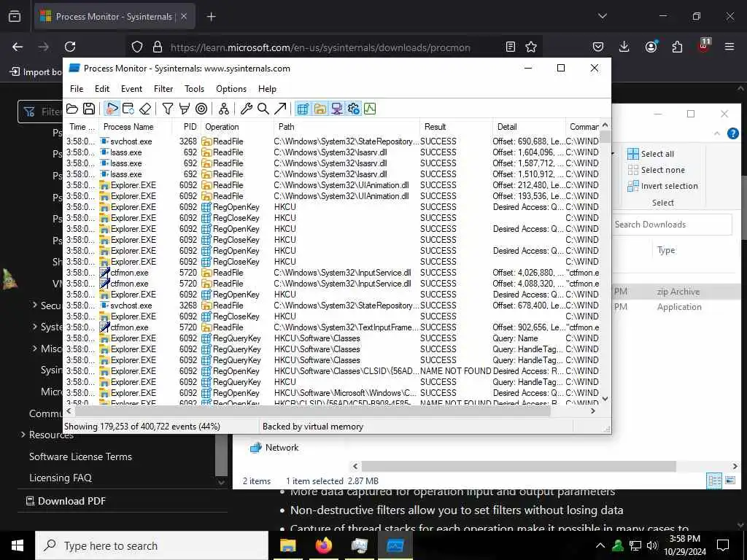Open the Help menu

pos(267,89)
